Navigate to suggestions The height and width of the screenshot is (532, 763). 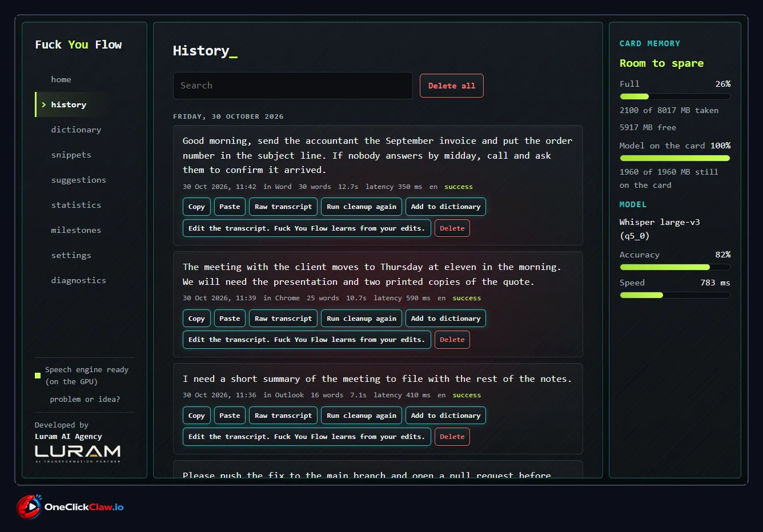(78, 180)
